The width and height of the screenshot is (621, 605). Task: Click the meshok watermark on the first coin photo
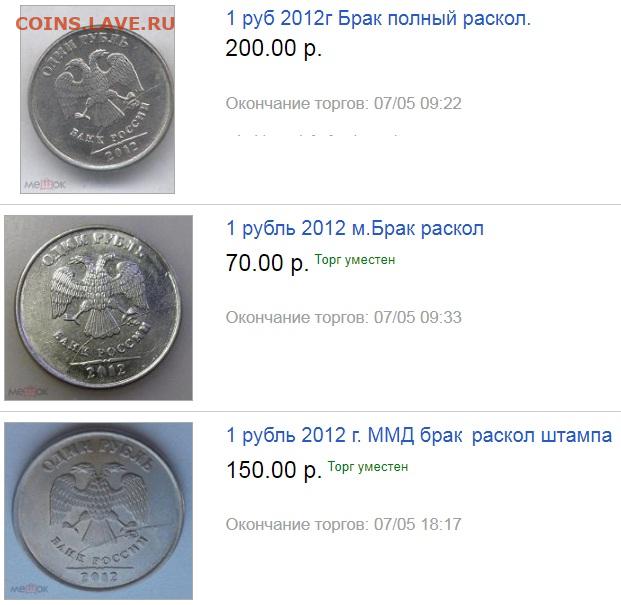click(45, 185)
